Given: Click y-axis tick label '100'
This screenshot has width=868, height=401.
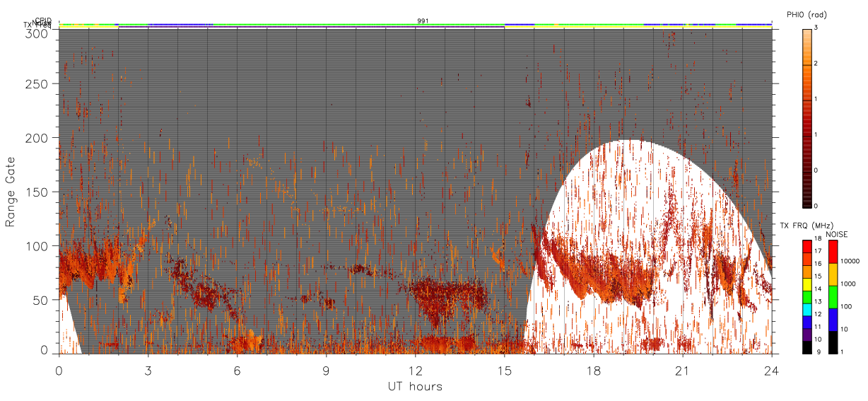Looking at the screenshot, I should pos(37,245).
